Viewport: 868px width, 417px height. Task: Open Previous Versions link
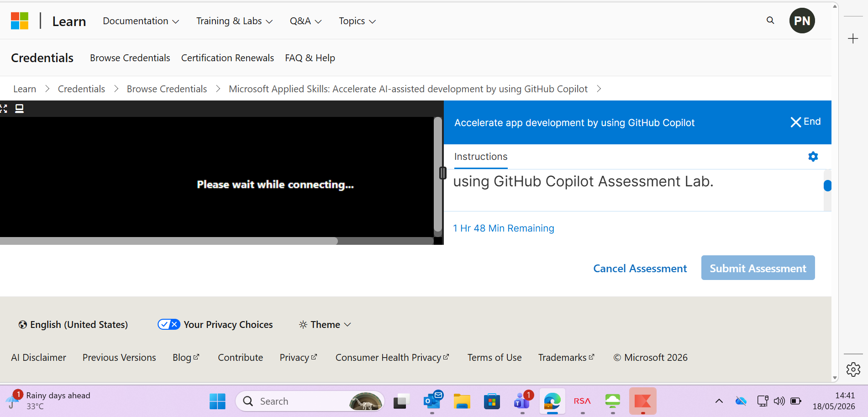coord(119,358)
